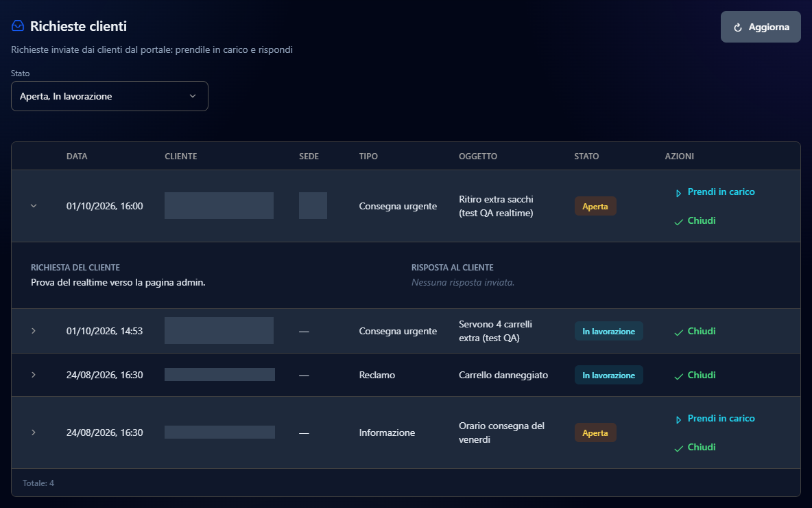812x508 pixels.
Task: Click Consegna urgente in the 14:53 row
Action: (x=398, y=332)
